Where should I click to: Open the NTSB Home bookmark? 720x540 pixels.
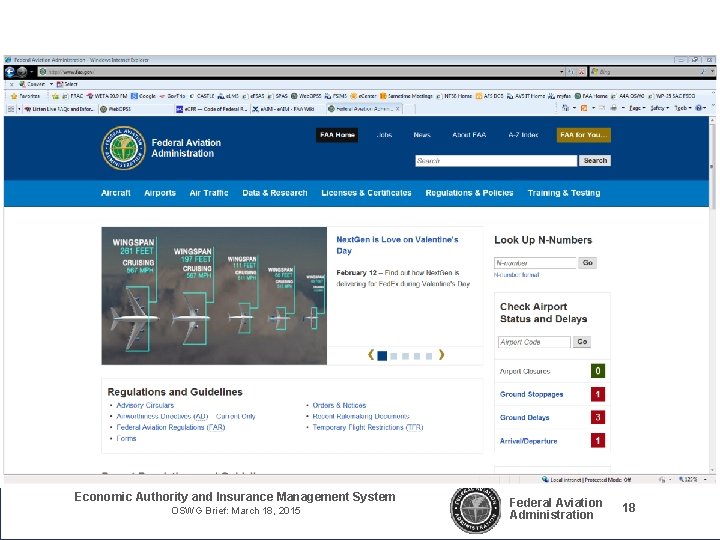(454, 96)
